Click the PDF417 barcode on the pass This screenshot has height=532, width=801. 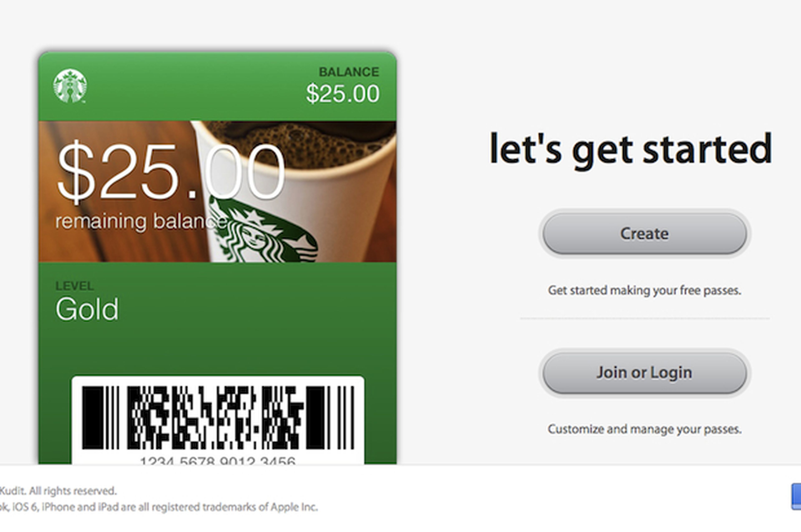click(218, 417)
